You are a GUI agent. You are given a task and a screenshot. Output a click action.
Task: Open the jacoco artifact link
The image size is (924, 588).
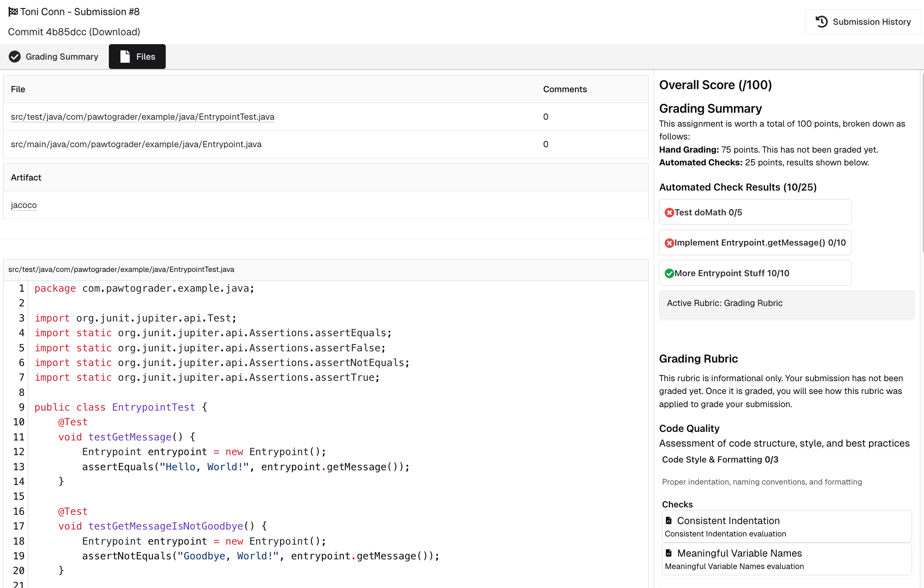23,205
